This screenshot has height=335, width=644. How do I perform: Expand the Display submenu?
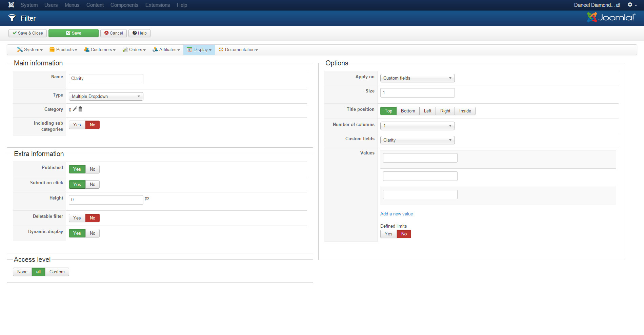(x=199, y=49)
